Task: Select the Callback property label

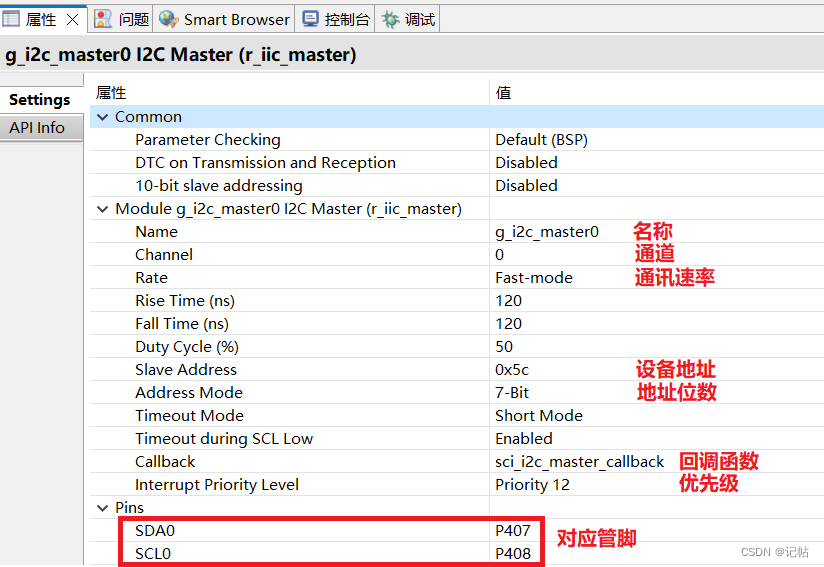Action: coord(165,462)
